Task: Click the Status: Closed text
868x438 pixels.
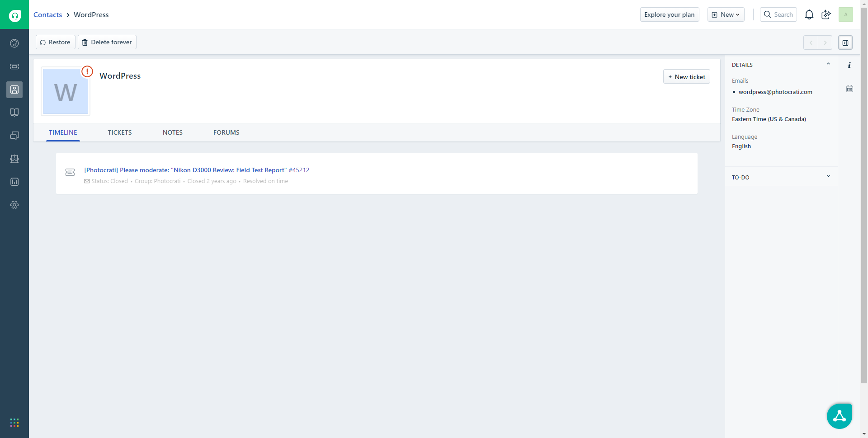Action: (109, 181)
